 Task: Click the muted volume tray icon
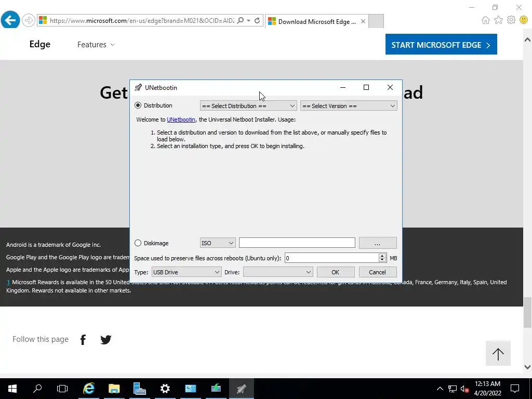(x=465, y=389)
